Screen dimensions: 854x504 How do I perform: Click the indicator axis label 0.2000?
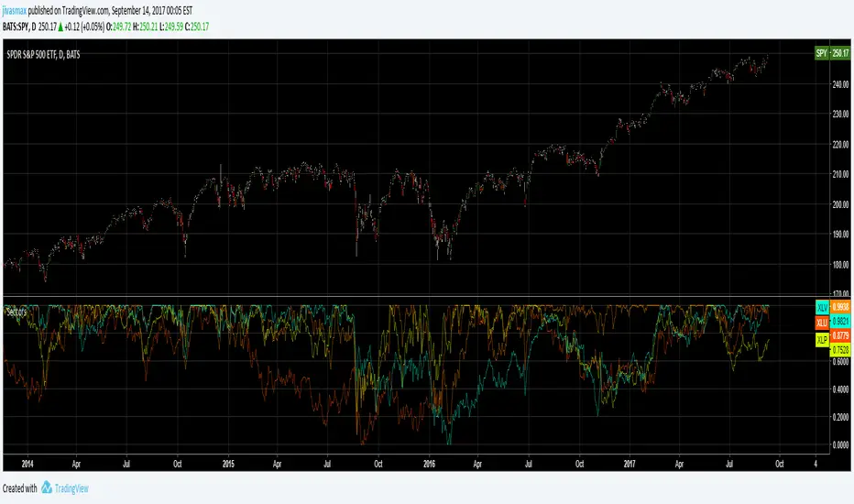[840, 417]
